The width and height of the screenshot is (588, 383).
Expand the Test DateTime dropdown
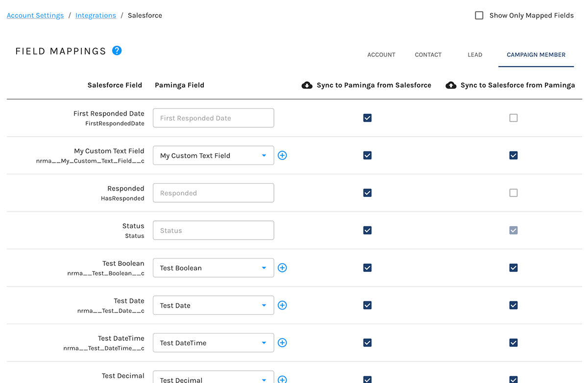[x=264, y=343]
